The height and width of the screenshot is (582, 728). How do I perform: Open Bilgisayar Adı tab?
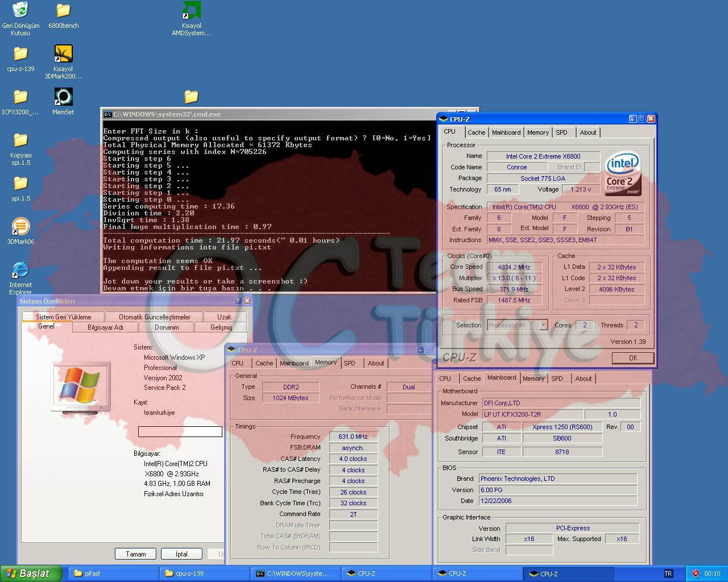[105, 327]
